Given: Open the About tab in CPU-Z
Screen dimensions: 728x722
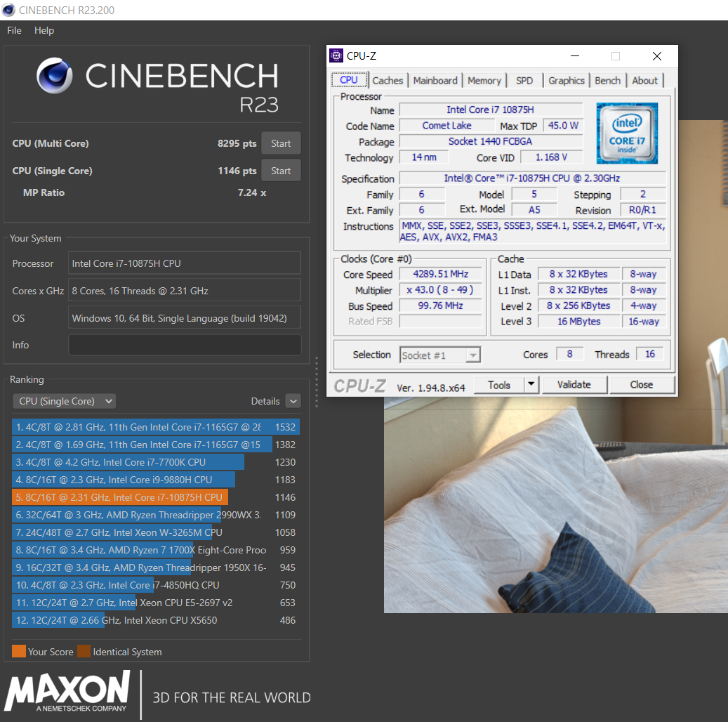Looking at the screenshot, I should coord(645,81).
